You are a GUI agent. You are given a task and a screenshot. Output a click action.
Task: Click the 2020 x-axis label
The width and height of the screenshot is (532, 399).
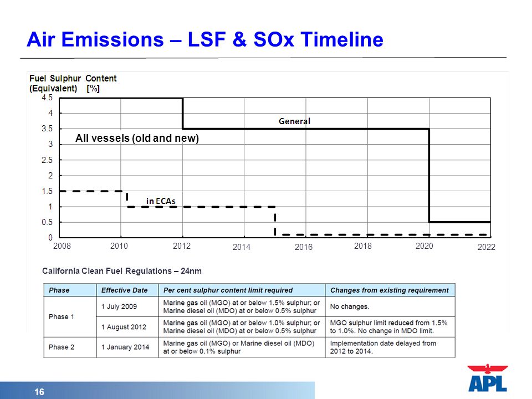click(424, 246)
